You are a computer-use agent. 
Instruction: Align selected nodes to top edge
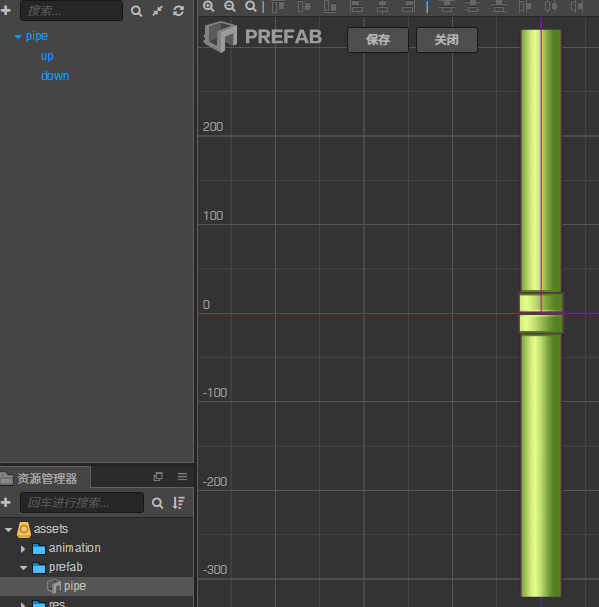point(278,6)
